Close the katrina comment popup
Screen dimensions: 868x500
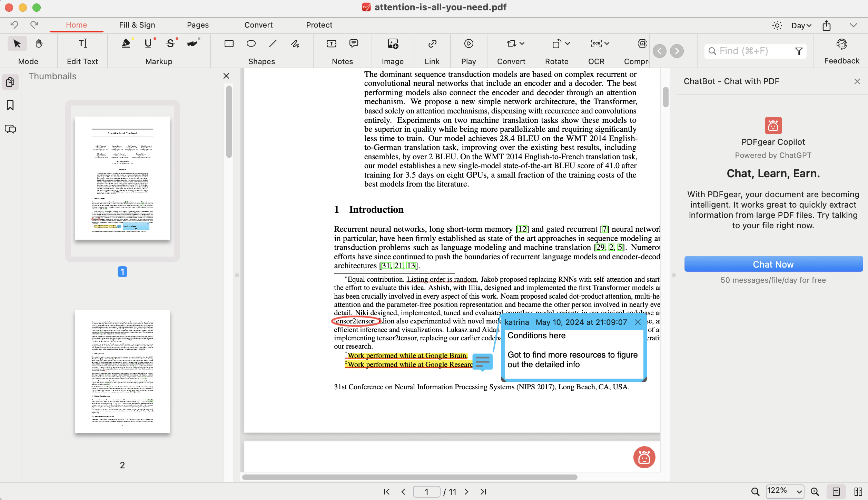click(x=638, y=322)
